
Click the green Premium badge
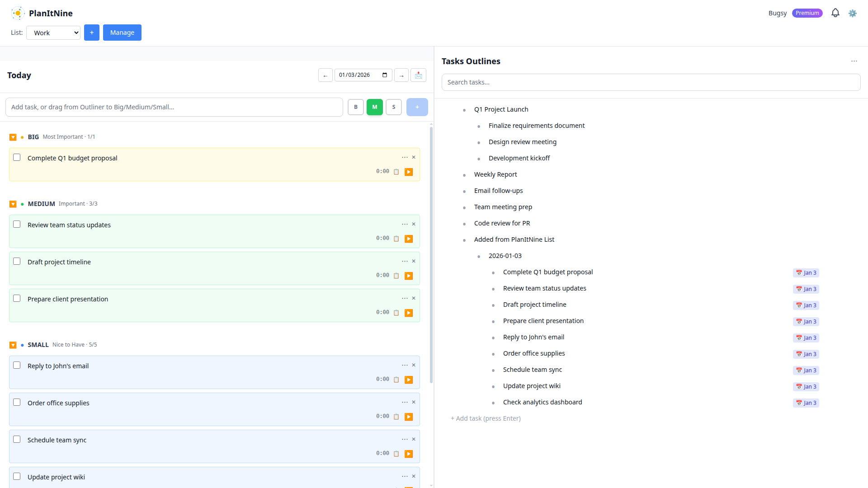807,13
